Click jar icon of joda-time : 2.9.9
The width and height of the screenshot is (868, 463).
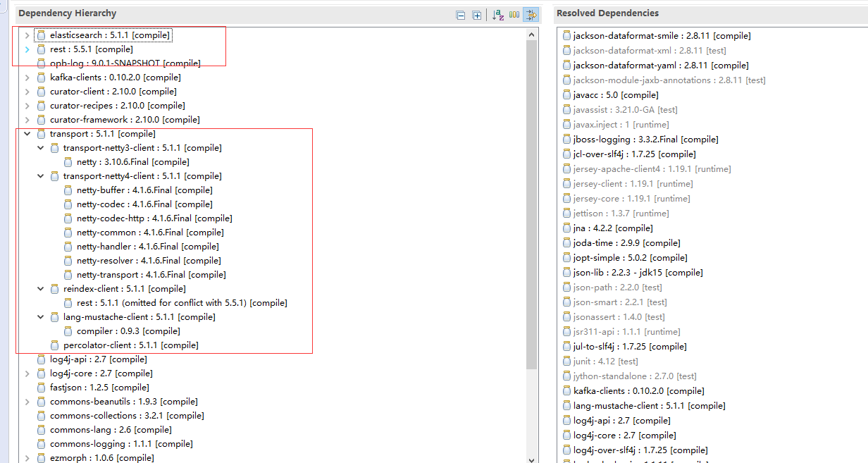566,243
